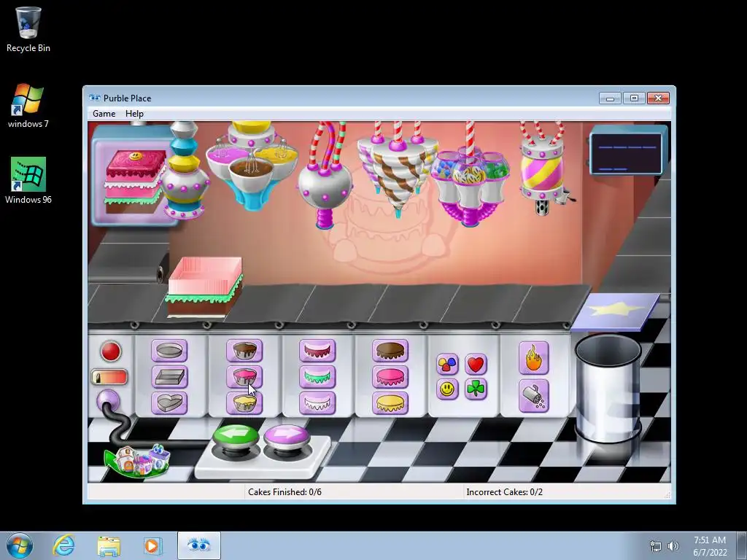This screenshot has width=747, height=560.
Task: Apply the yellow top frosting
Action: click(390, 402)
